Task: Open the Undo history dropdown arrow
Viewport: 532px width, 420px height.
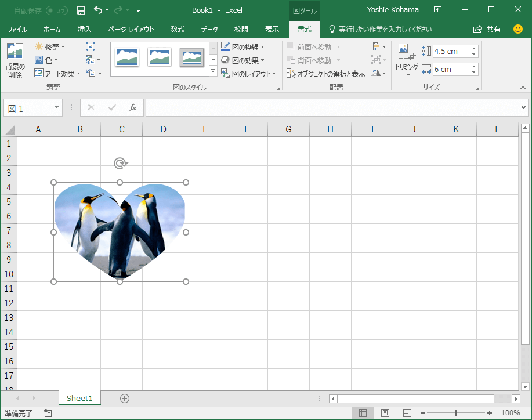Action: pos(107,10)
